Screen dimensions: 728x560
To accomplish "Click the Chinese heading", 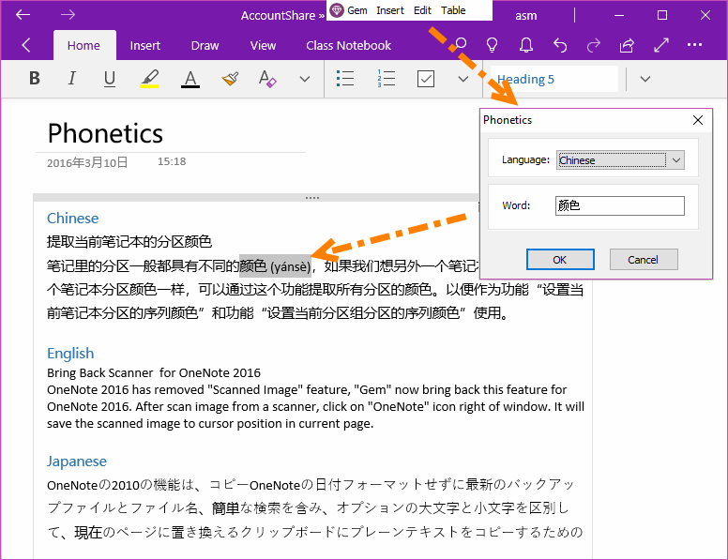I will [73, 219].
